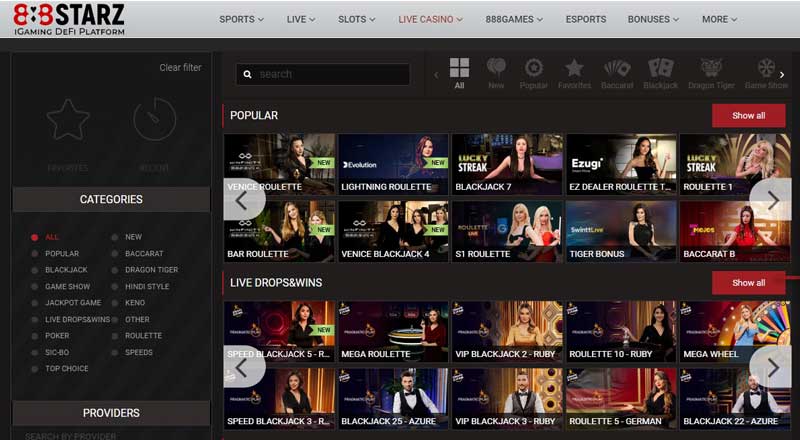This screenshot has width=800, height=440.
Task: Go to next Popular games slide
Action: (x=771, y=200)
